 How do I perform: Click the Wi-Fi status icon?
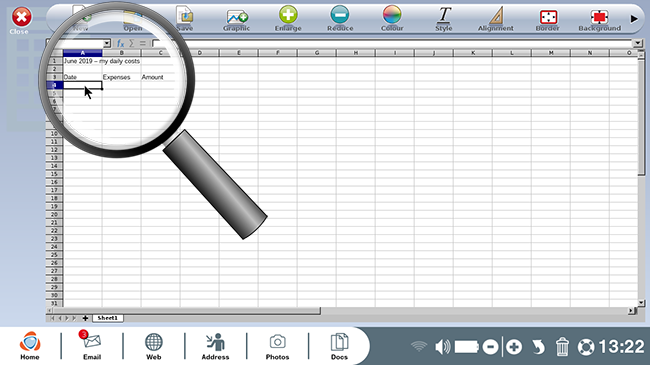[419, 346]
